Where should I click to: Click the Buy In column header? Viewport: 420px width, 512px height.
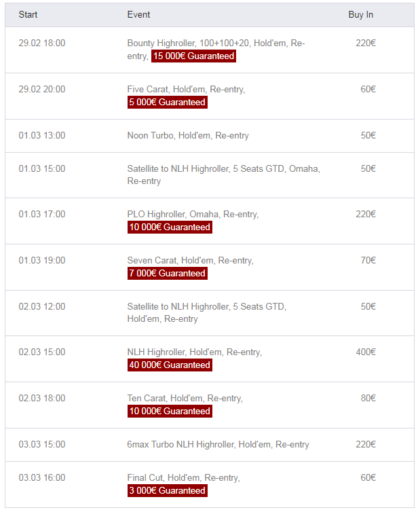tap(360, 15)
